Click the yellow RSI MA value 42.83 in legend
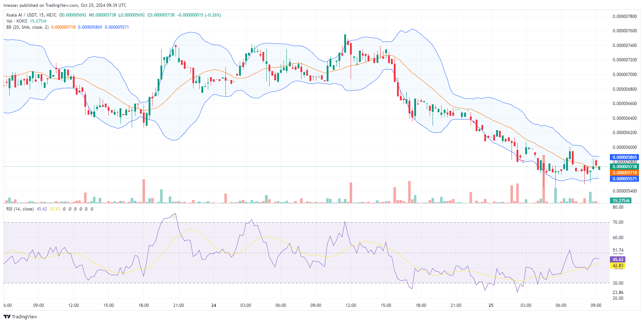This screenshot has width=644, height=323. (55, 209)
